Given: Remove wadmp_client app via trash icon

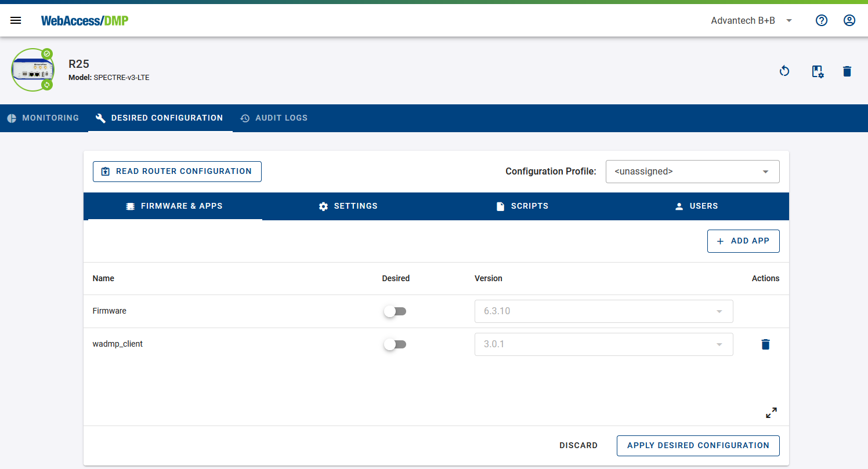Looking at the screenshot, I should (x=765, y=344).
